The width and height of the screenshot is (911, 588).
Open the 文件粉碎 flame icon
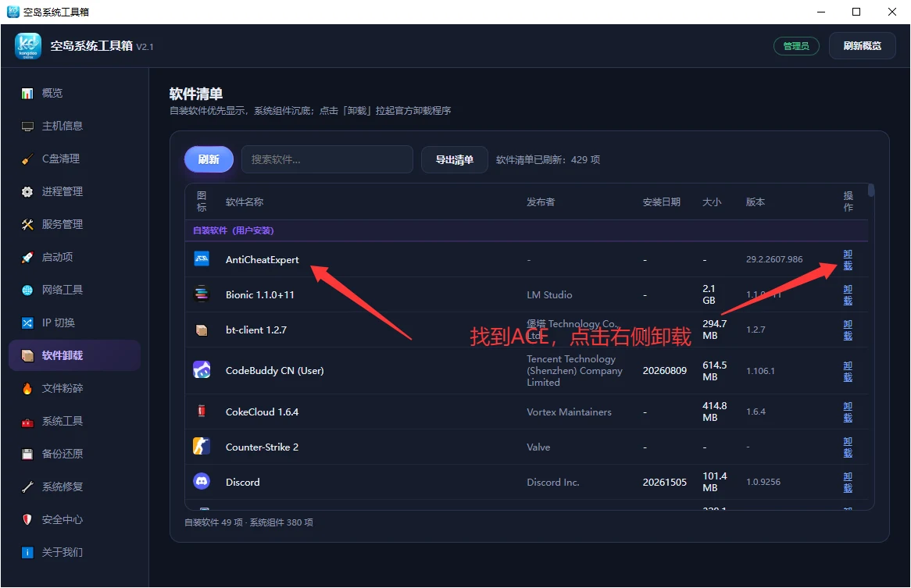27,388
